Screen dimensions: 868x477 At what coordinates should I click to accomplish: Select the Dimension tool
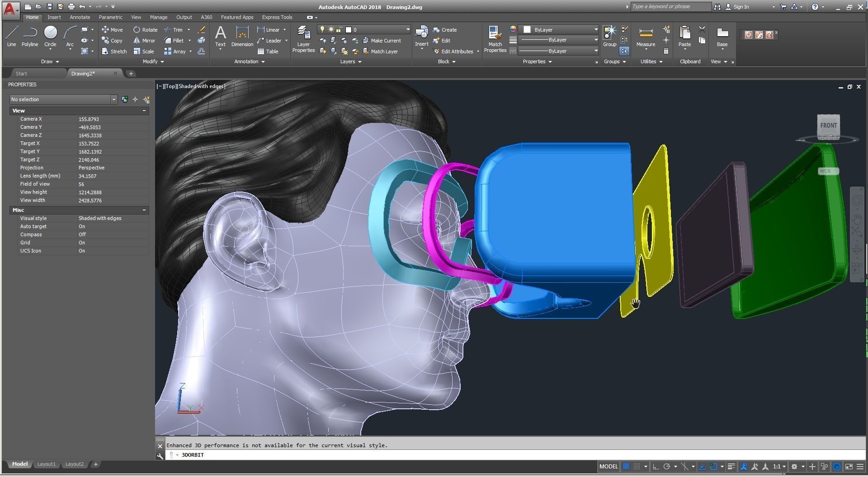pyautogui.click(x=242, y=36)
